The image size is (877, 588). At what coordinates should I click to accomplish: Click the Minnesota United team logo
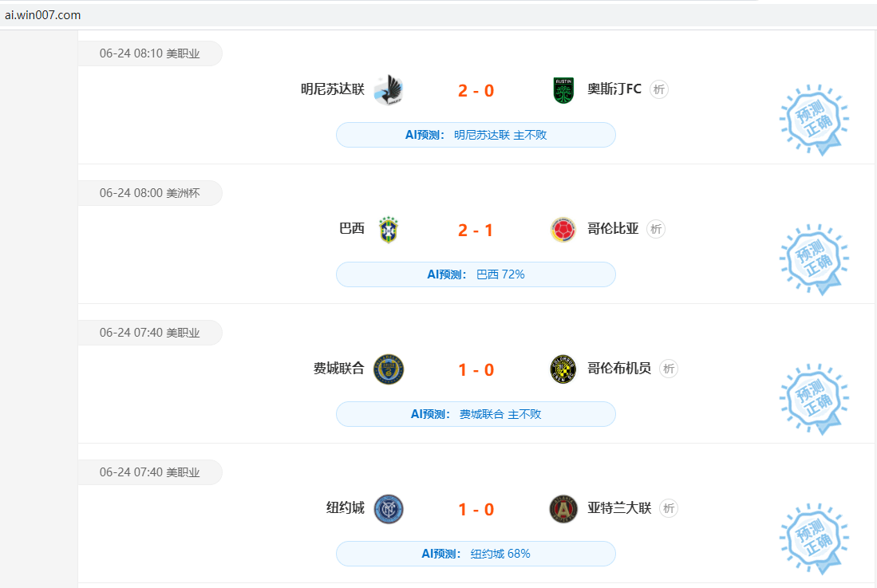(x=389, y=90)
